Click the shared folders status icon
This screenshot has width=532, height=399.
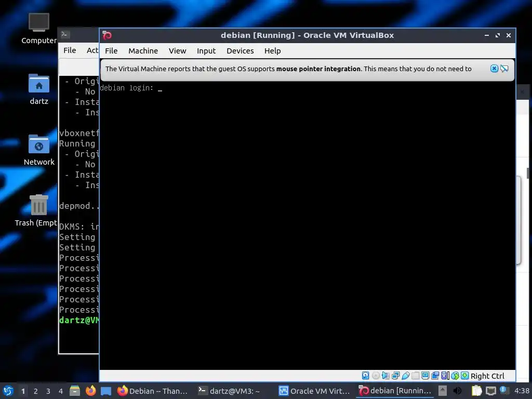point(415,376)
